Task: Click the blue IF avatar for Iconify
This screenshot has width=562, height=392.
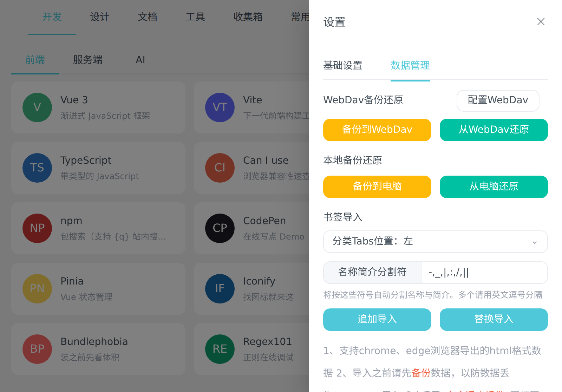Action: tap(220, 289)
